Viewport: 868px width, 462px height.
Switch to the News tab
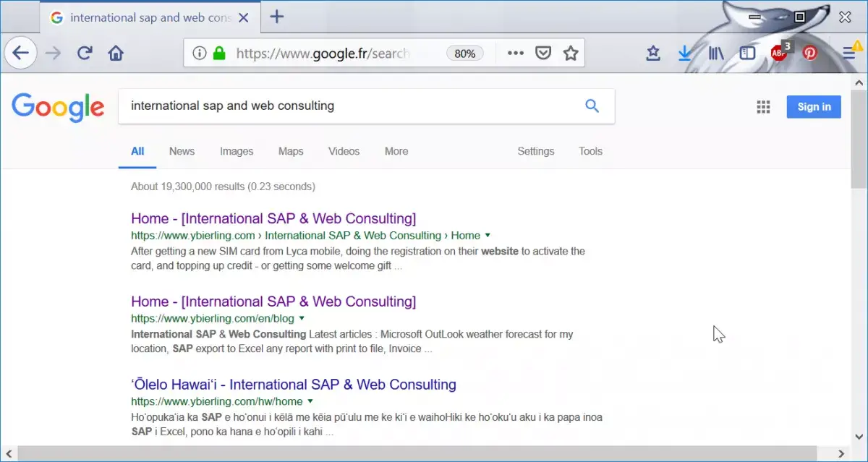tap(182, 151)
